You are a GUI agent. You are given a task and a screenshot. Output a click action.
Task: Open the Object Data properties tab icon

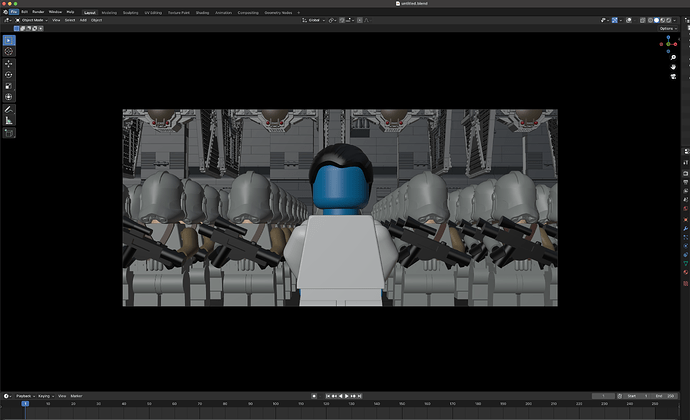pos(686,263)
